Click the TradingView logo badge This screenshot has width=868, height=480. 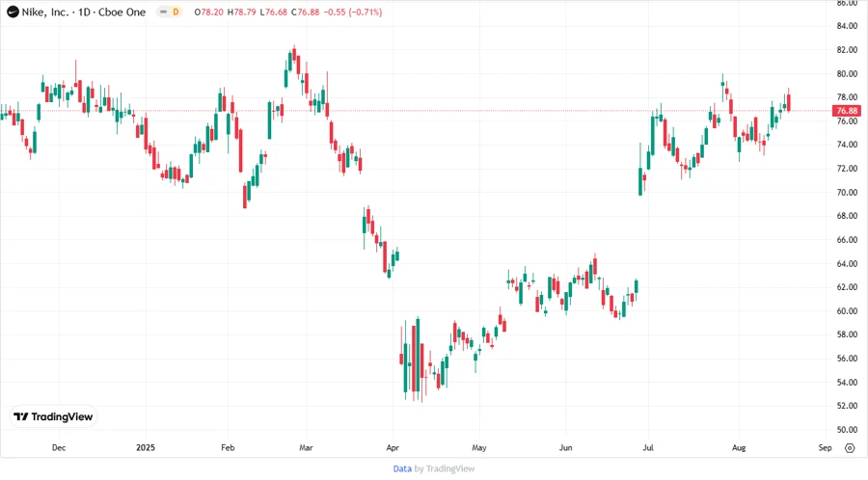(x=54, y=416)
